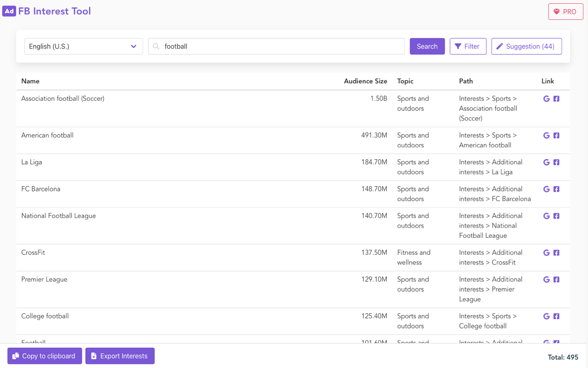The height and width of the screenshot is (368, 588).
Task: Click Google icon in La Liga row
Action: pyautogui.click(x=546, y=162)
